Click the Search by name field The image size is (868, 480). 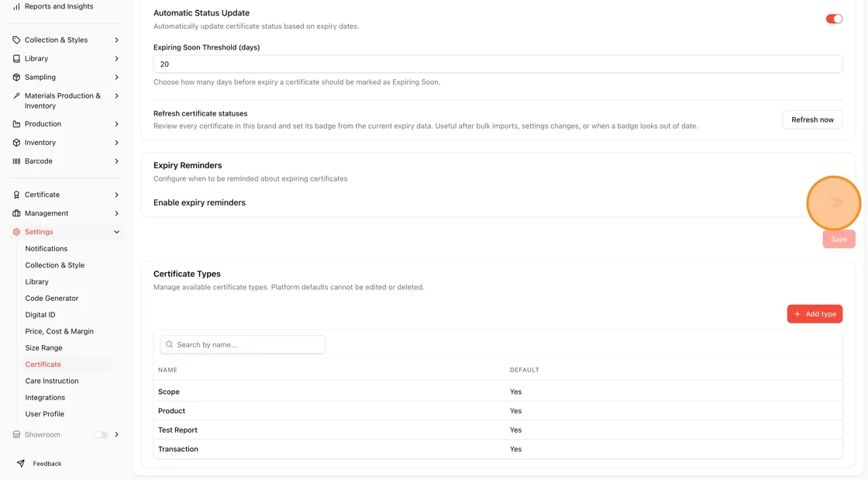[243, 344]
